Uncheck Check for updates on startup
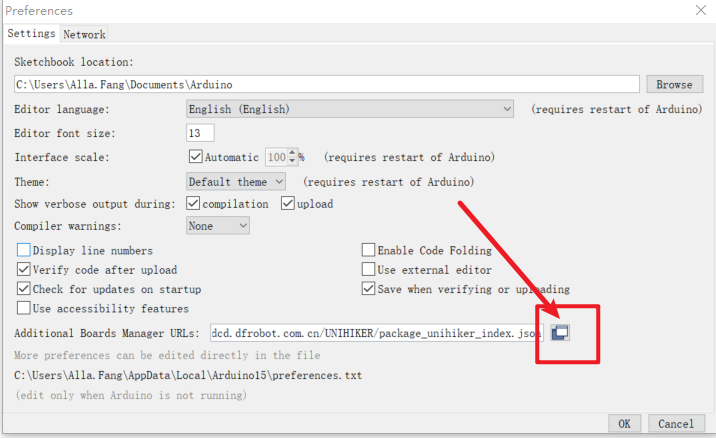716x438 pixels. tap(25, 289)
